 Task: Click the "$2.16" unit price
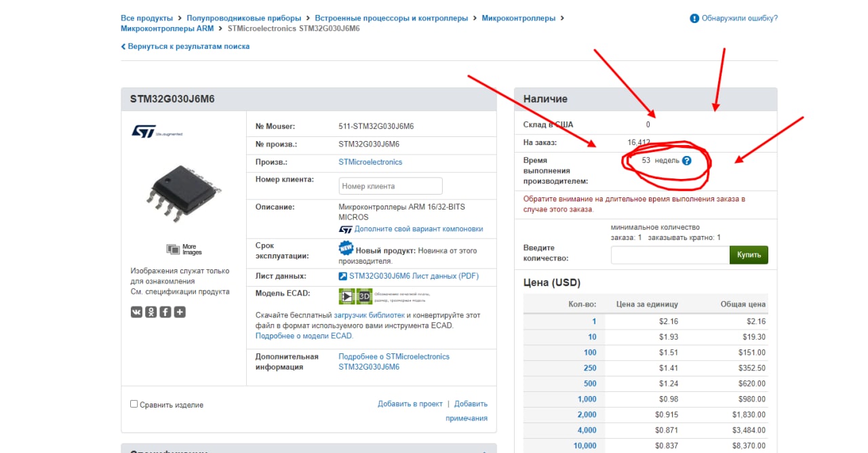(x=669, y=321)
